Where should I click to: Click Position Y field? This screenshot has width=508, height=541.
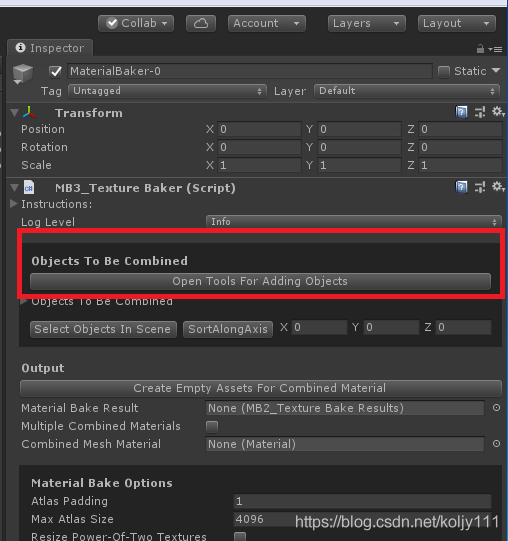pyautogui.click(x=359, y=129)
